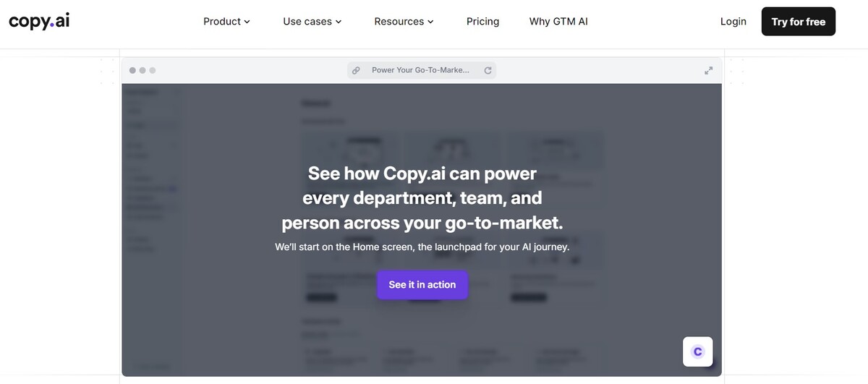Viewport: 868px width, 384px height.
Task: Open the Why GTM AI page
Action: point(558,22)
